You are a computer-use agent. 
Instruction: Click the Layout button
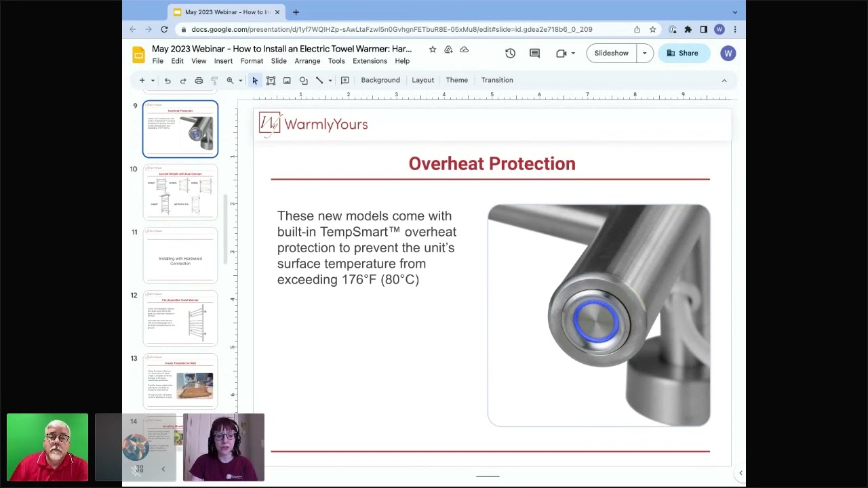coord(422,80)
